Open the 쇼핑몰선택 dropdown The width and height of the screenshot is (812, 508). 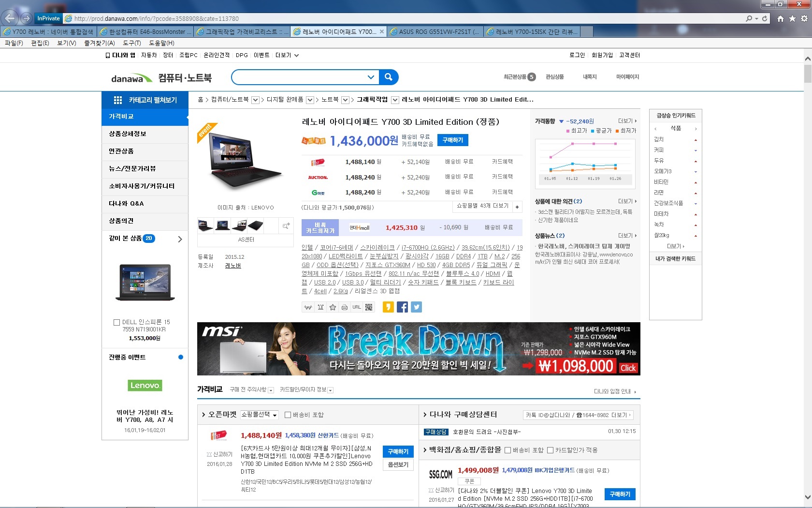(260, 415)
